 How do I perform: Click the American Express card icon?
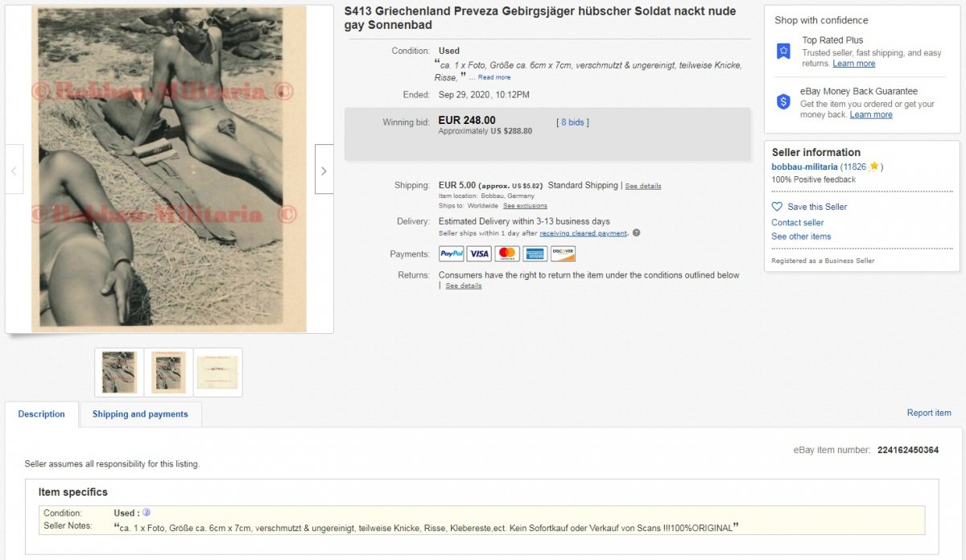tap(535, 253)
